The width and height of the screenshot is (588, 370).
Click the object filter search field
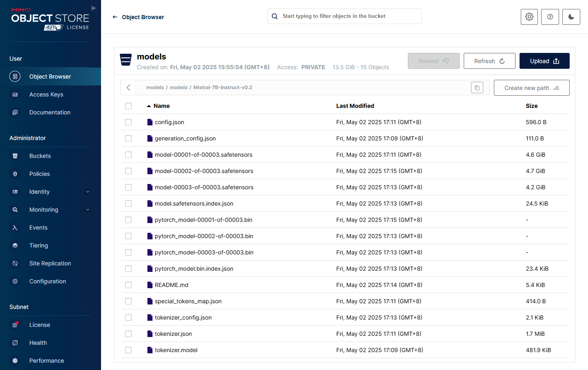345,16
